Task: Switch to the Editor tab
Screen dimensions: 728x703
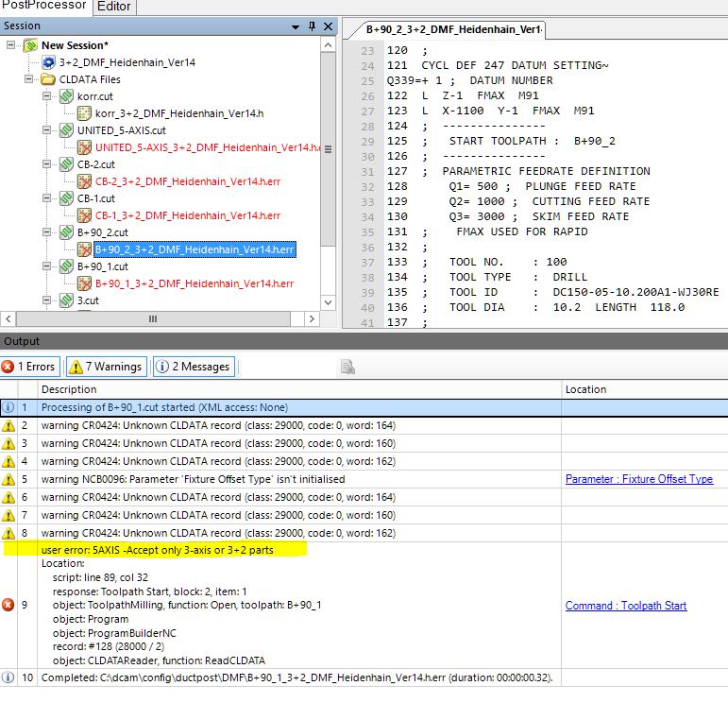Action: [113, 7]
